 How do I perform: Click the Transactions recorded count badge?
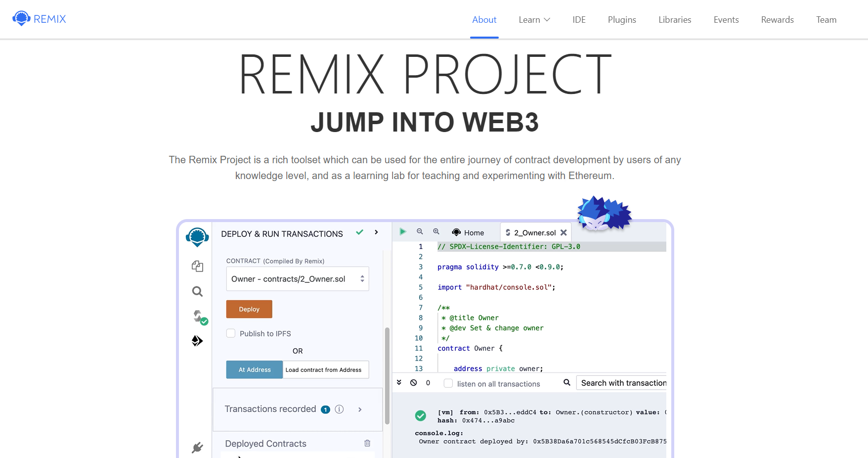pyautogui.click(x=325, y=410)
